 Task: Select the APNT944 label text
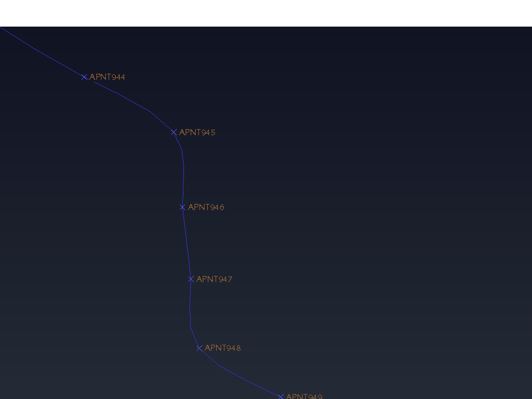point(107,77)
